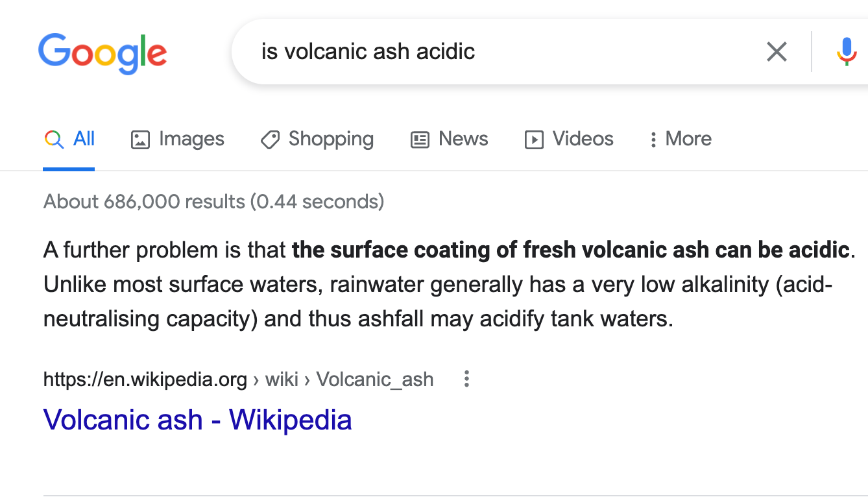
Task: Click the magnifier icon beside All
Action: [54, 139]
